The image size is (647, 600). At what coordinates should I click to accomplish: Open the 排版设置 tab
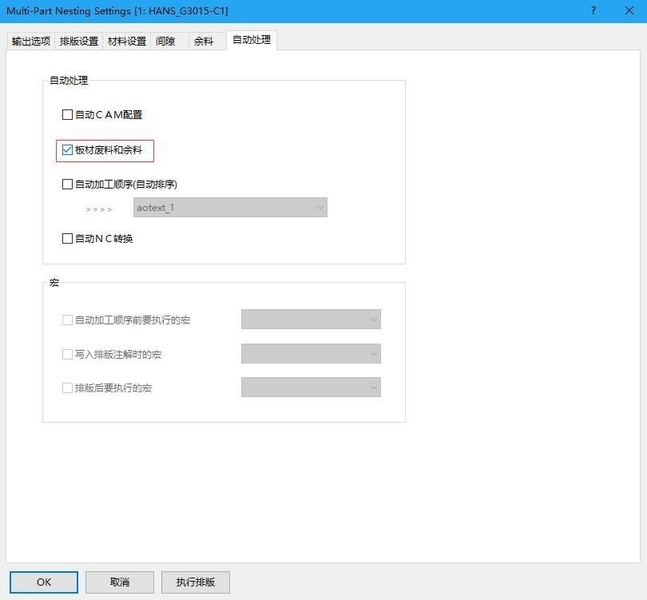(x=79, y=41)
